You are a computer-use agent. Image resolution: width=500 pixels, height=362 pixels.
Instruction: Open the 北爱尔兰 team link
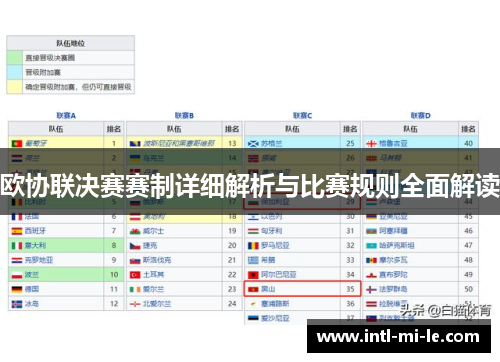(157, 304)
